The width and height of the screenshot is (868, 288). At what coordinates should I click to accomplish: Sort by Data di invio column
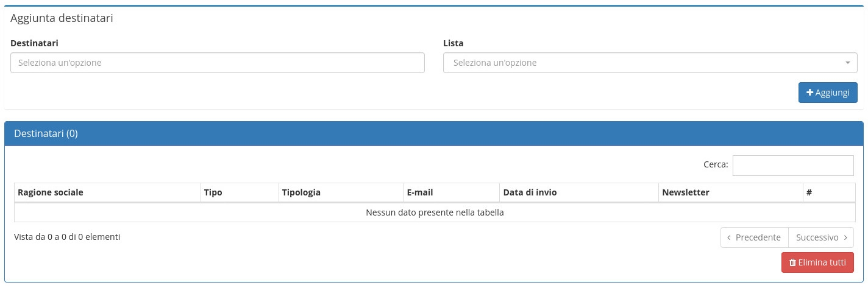pos(530,192)
